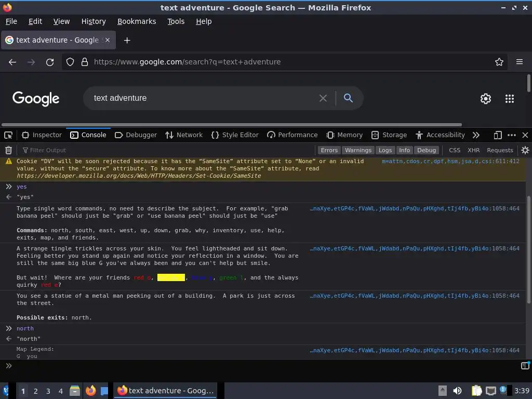This screenshot has width=532, height=399.
Task: Click the Google logo
Action: [36, 99]
